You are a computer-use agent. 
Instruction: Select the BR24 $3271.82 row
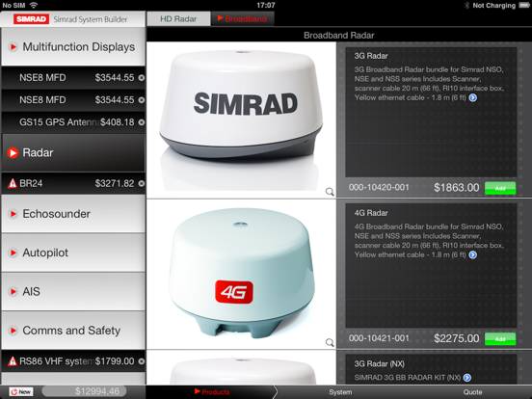click(x=73, y=183)
